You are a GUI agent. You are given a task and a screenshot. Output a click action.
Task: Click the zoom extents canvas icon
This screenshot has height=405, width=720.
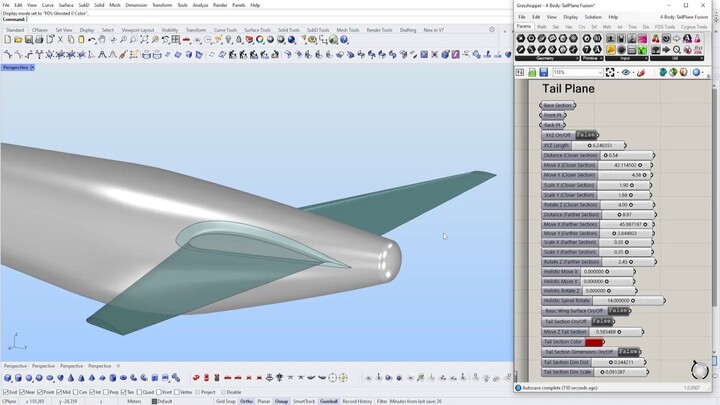612,72
